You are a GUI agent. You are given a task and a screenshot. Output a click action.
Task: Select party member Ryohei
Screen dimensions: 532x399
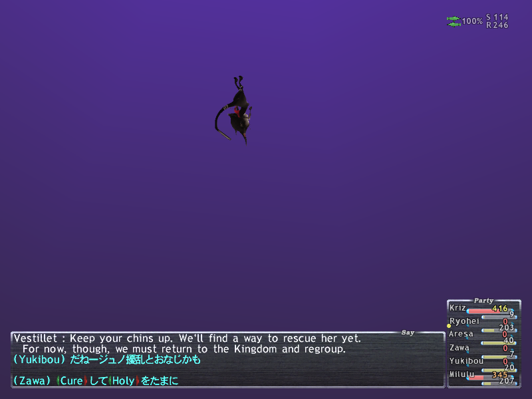click(464, 321)
